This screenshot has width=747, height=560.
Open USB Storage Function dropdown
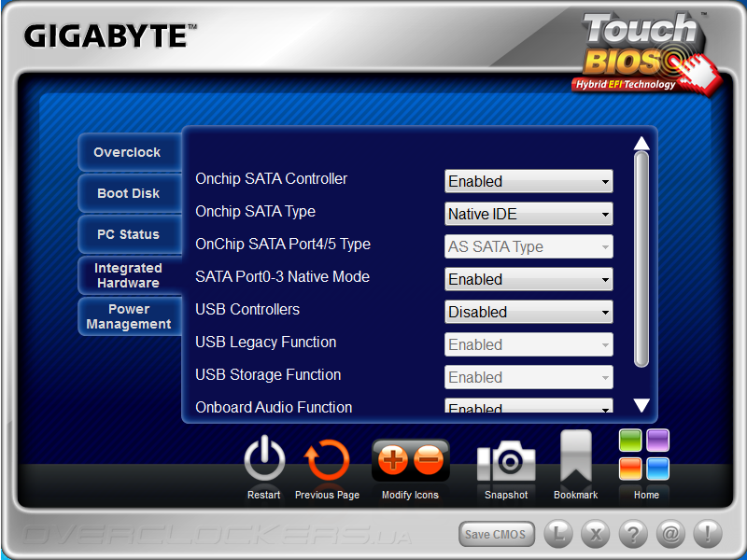[x=529, y=377]
